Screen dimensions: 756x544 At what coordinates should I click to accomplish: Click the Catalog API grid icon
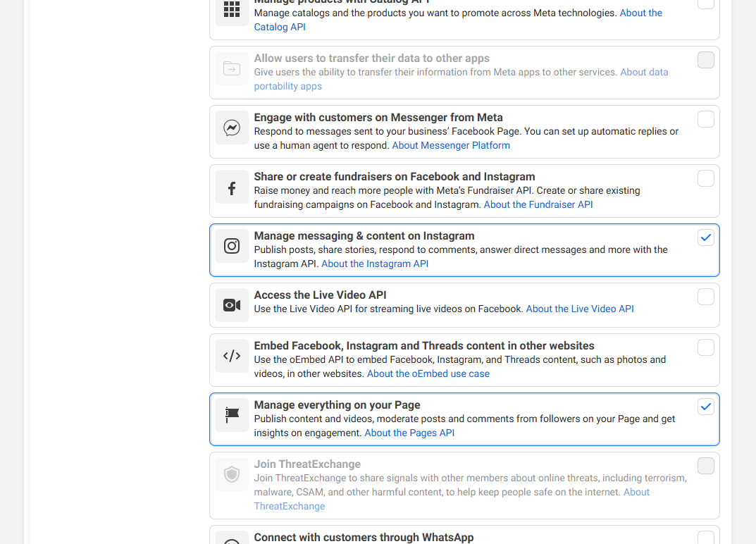(231, 9)
